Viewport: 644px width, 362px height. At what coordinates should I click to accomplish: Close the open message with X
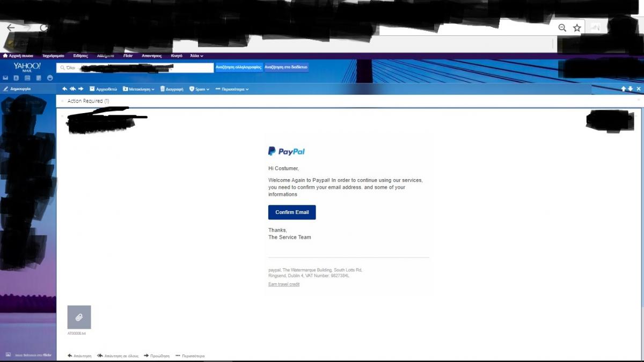click(x=638, y=89)
